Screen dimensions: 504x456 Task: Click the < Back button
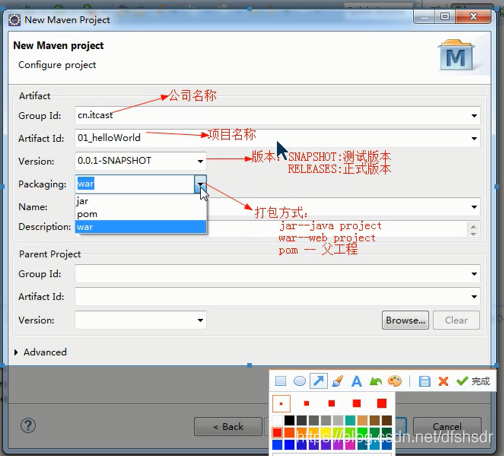click(228, 427)
